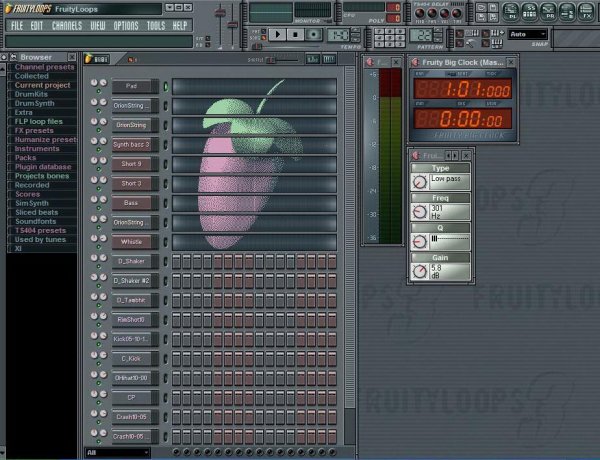The height and width of the screenshot is (460, 600).
Task: Toggle the first step of RimShot10 channel
Action: [176, 320]
